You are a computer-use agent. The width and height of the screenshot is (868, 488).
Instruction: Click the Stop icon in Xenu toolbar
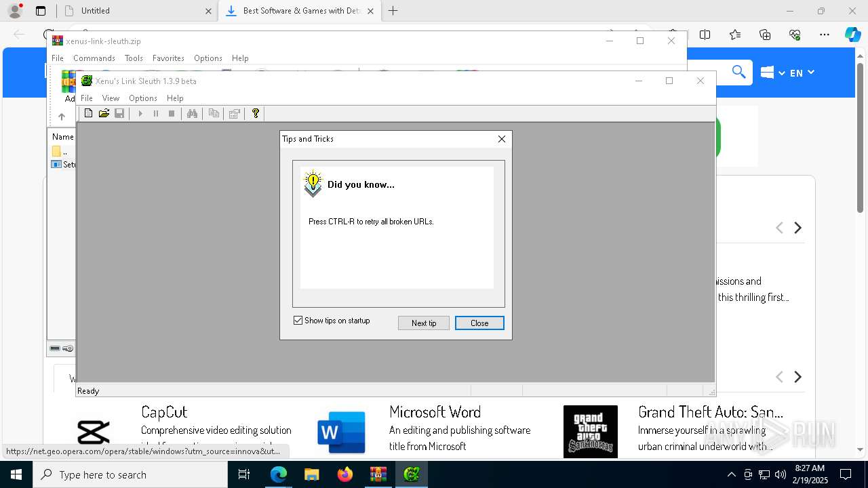(x=172, y=113)
